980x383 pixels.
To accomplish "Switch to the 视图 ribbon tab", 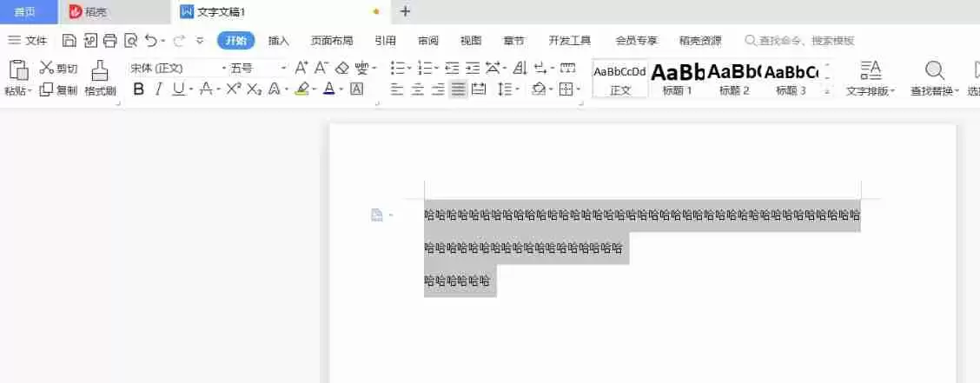I will pos(471,41).
